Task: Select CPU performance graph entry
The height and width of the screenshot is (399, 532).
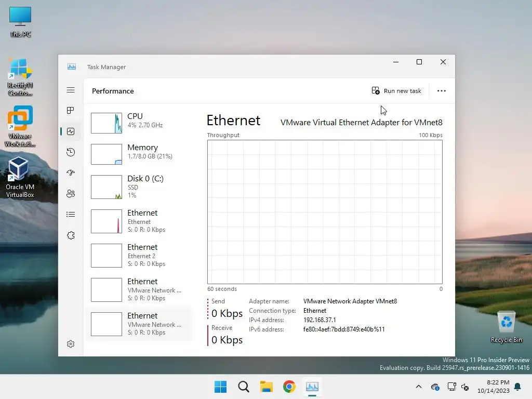Action: coord(139,123)
